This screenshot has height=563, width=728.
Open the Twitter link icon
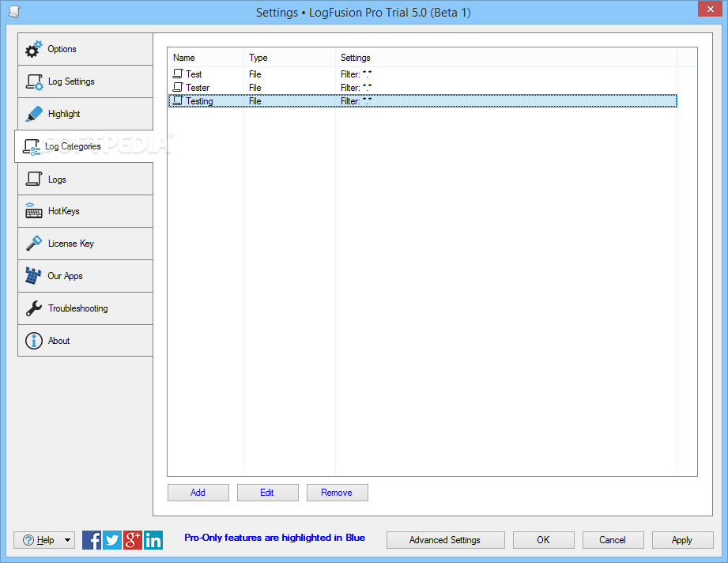[112, 540]
